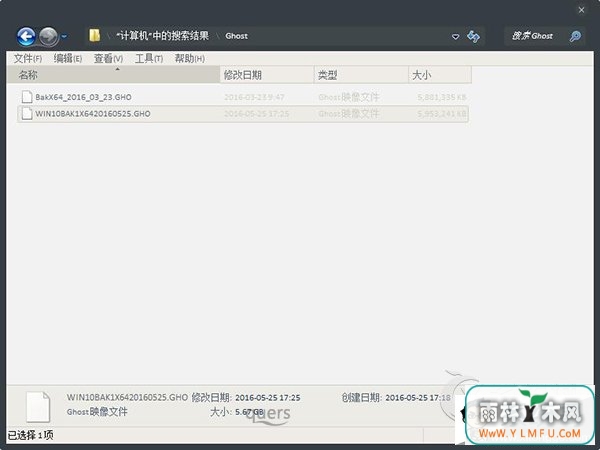Open the 工具(T) menu
Viewport: 600px width, 450px height.
tap(149, 59)
